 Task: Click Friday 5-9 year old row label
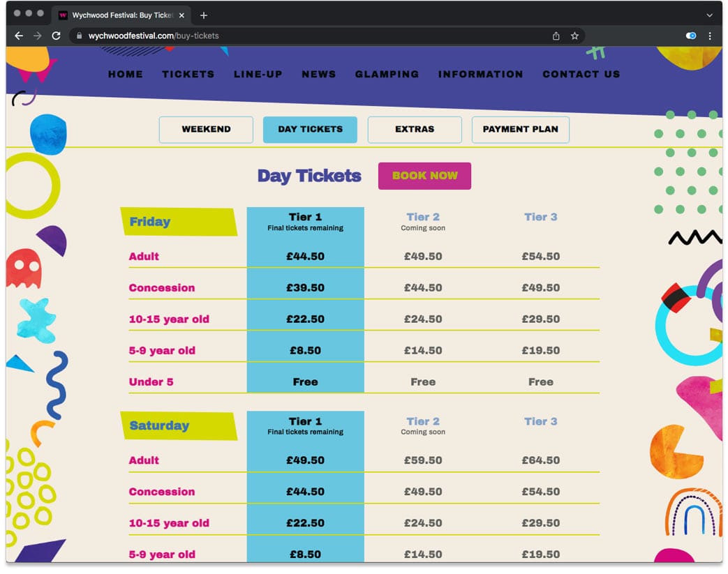[x=162, y=351]
